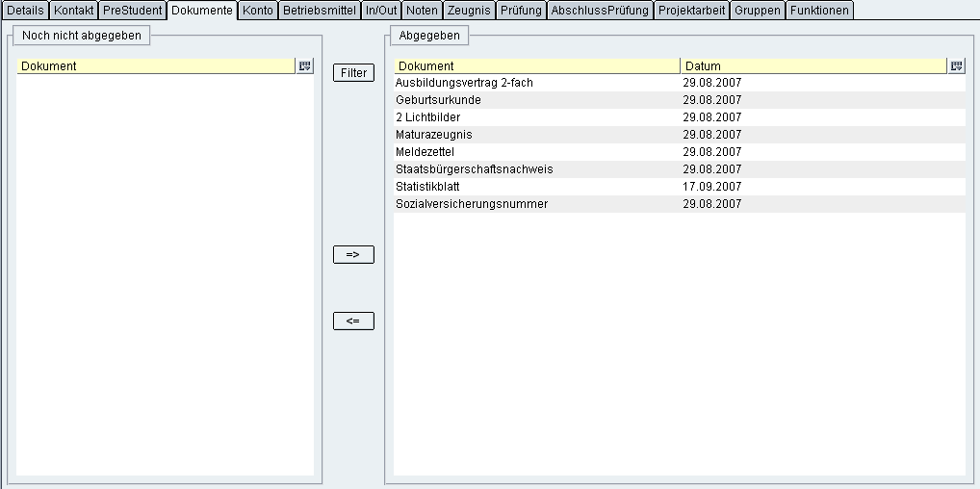This screenshot has width=980, height=489.
Task: Go to the PreStudent tab
Action: [132, 11]
